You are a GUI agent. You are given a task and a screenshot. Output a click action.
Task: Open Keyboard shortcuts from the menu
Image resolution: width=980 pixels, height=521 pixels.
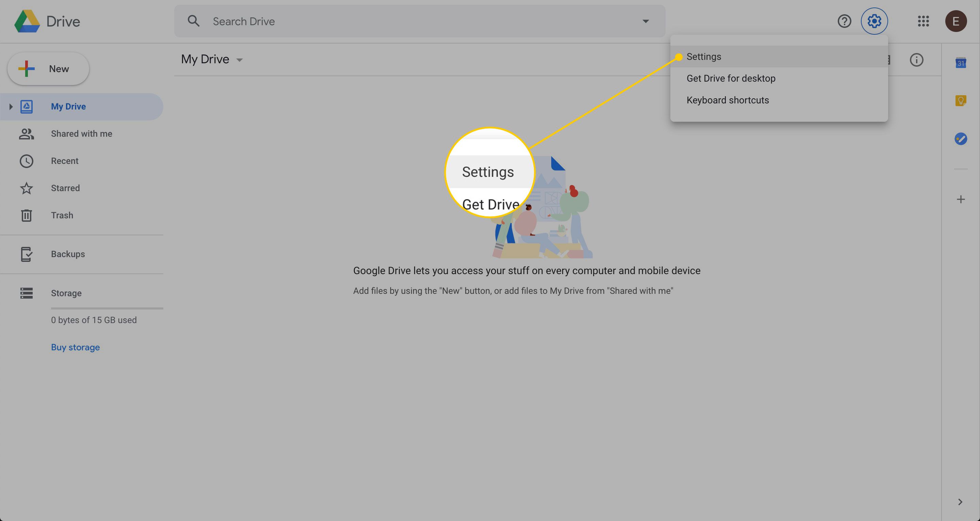pyautogui.click(x=779, y=100)
